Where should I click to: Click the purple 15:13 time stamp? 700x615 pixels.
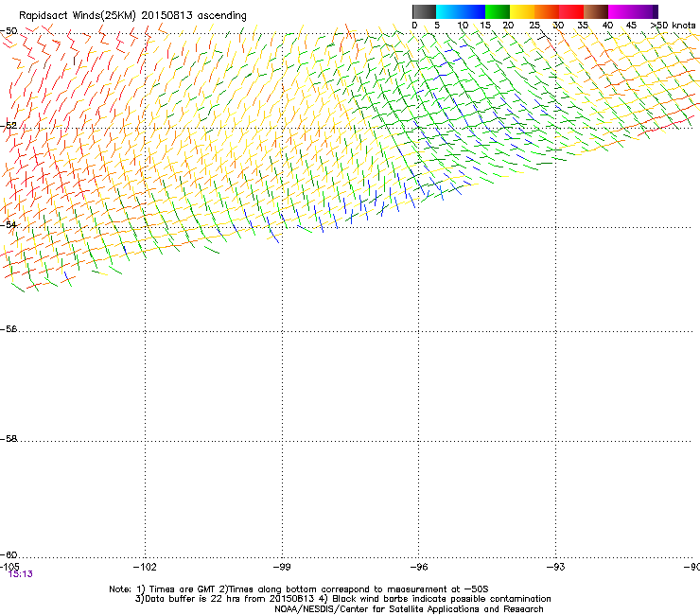coord(21,574)
